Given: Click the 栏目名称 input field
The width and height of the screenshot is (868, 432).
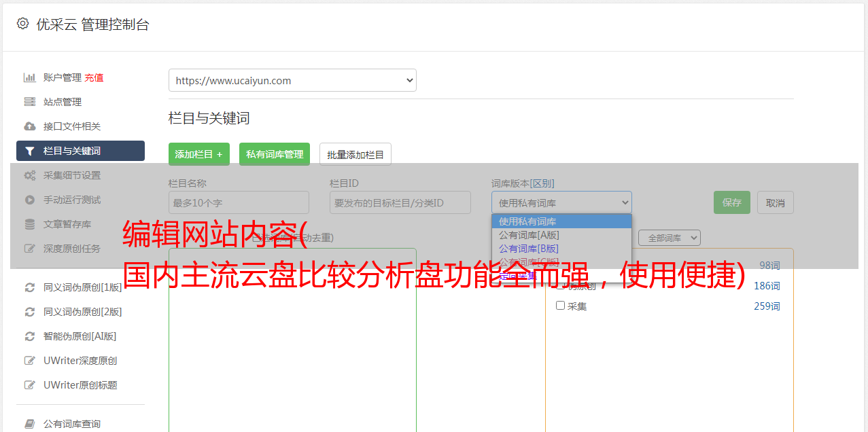Looking at the screenshot, I should click(x=239, y=202).
